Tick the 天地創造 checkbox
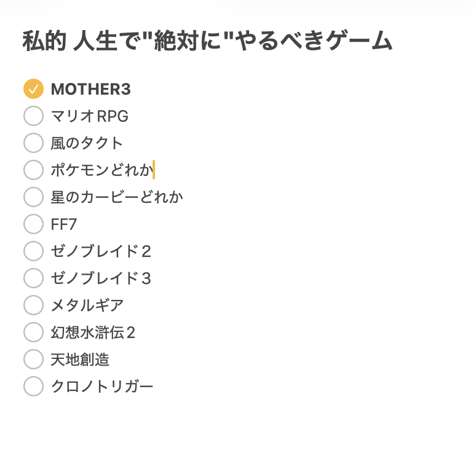This screenshot has width=476, height=472. (x=33, y=360)
